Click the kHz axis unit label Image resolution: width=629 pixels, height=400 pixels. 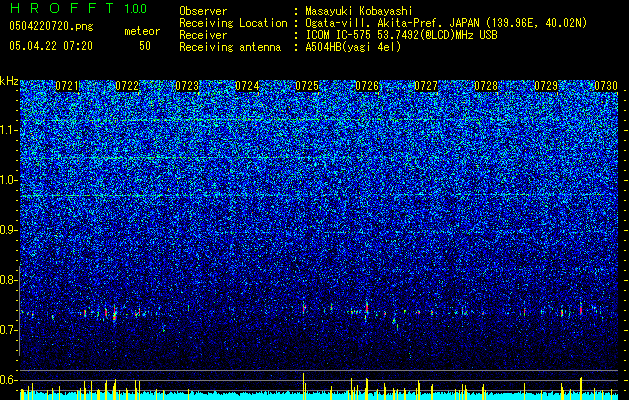tap(9, 81)
